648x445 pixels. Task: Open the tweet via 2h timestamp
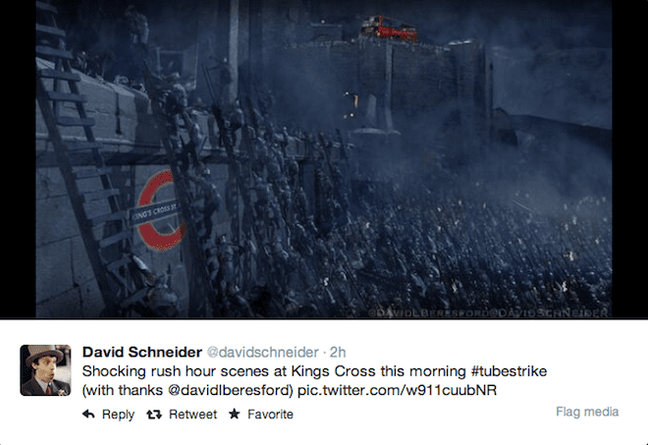338,352
